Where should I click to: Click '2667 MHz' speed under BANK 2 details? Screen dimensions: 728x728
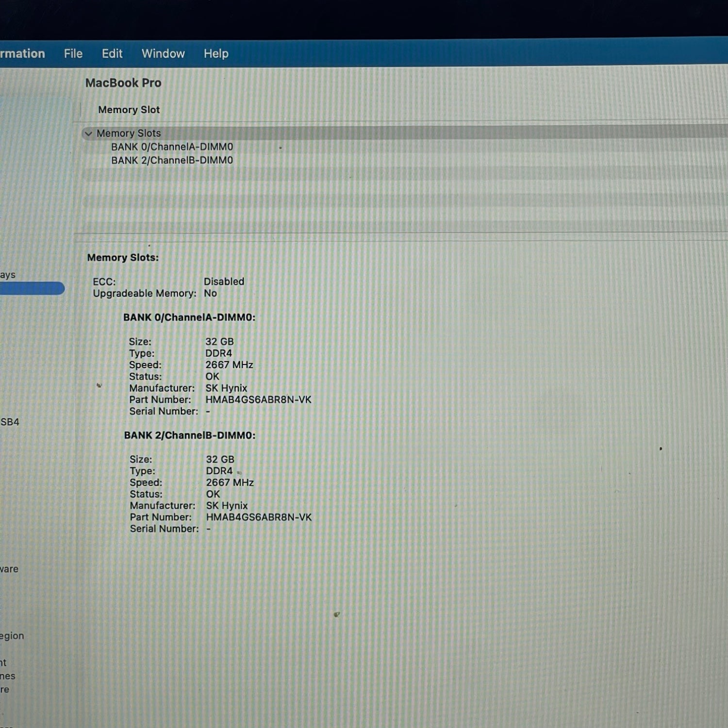(x=230, y=482)
